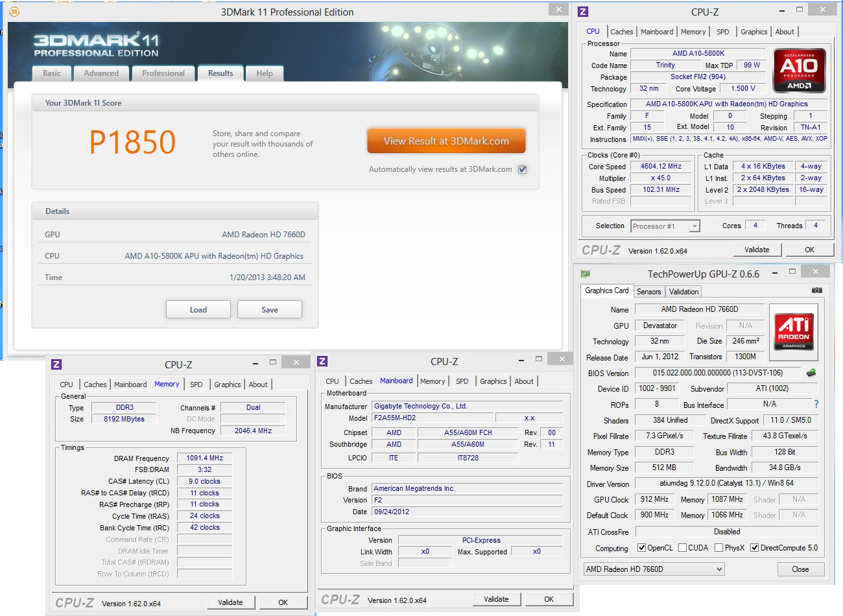This screenshot has height=616, width=843.
Task: Click the Core Voltage value 1.500 V
Action: [743, 89]
